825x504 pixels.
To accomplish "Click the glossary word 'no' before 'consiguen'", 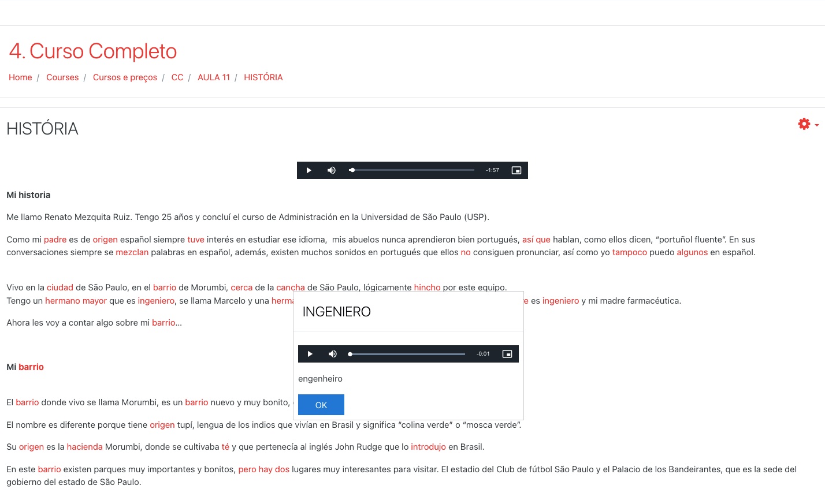I will [x=466, y=252].
